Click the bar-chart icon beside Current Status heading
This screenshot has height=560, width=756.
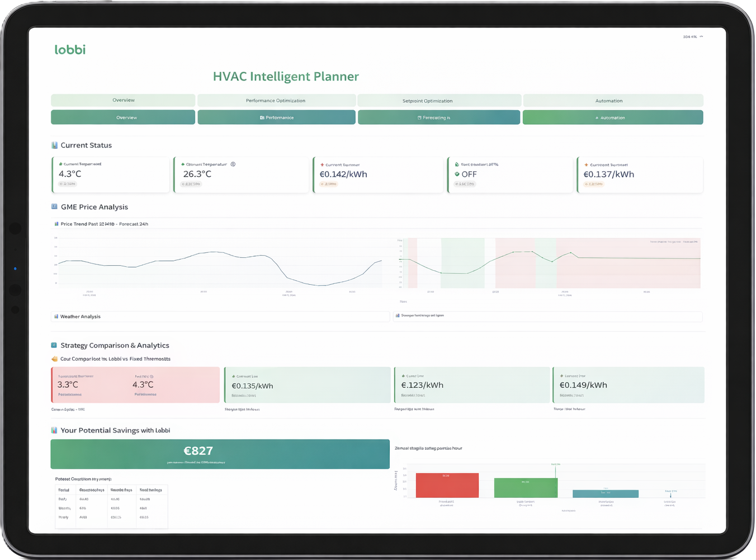(54, 145)
